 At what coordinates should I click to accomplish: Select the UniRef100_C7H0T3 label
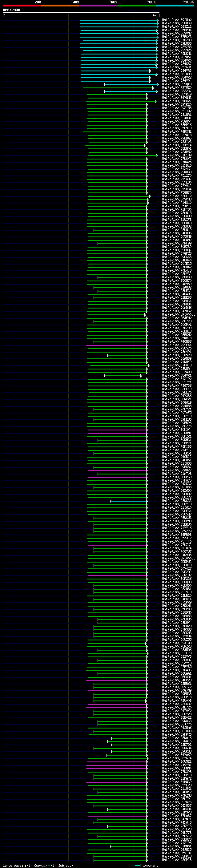click(x=176, y=365)
